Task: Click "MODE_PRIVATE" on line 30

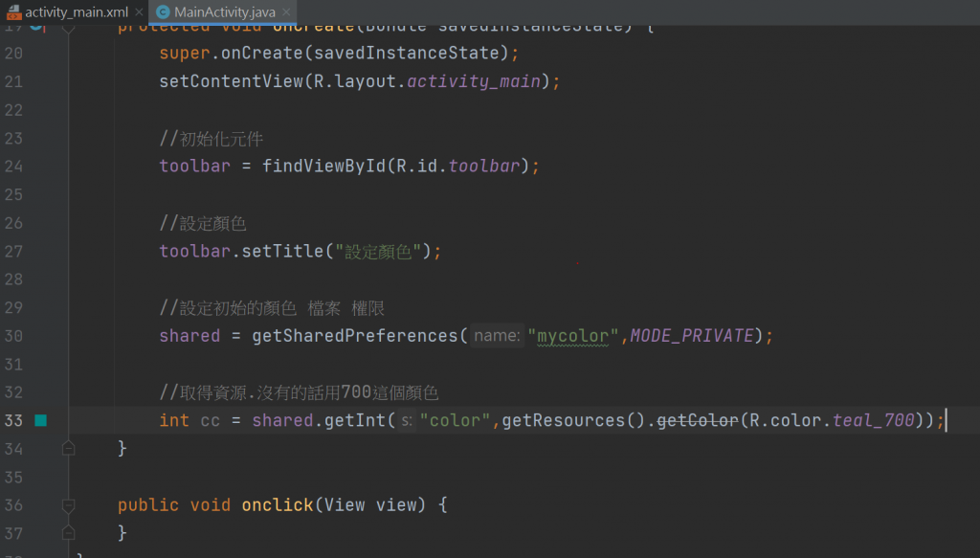Action: point(692,336)
